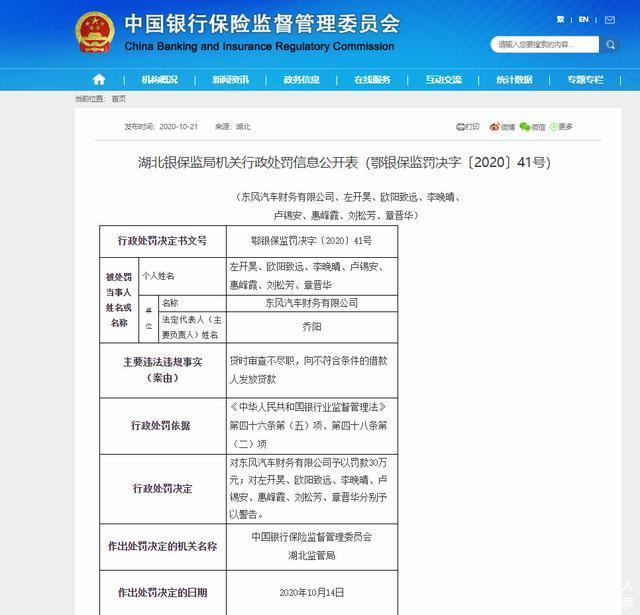Viewport: 640px width, 615px height.
Task: Click the 个人姓名 label cell
Action: pos(182,276)
